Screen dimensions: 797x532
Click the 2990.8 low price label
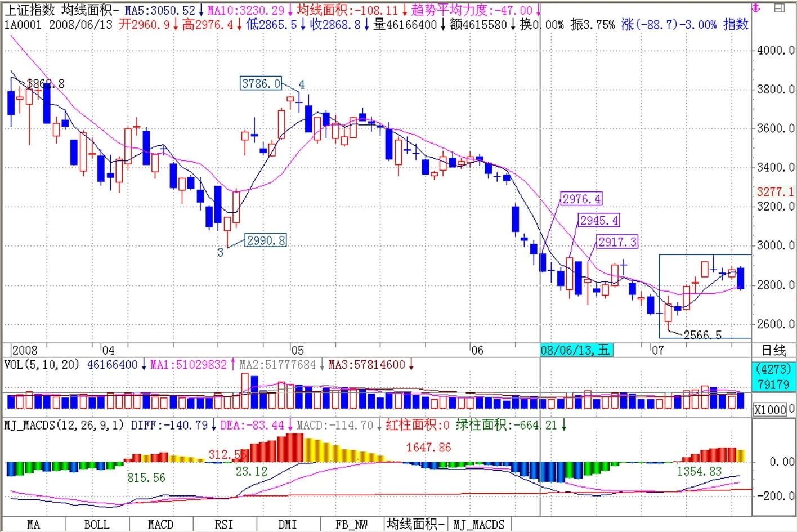[x=266, y=240]
